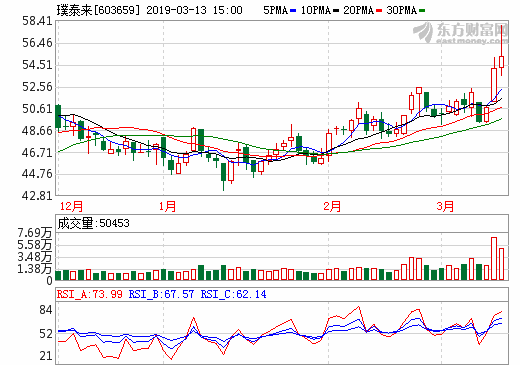Click the 52 RSI axis label
Image resolution: width=520 pixels, height=365 pixels.
pos(46,334)
